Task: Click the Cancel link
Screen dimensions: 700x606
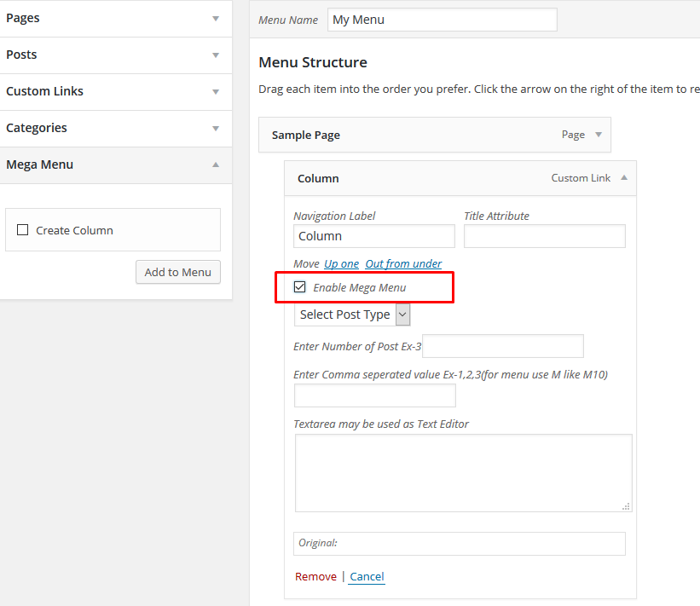Action: [x=367, y=576]
